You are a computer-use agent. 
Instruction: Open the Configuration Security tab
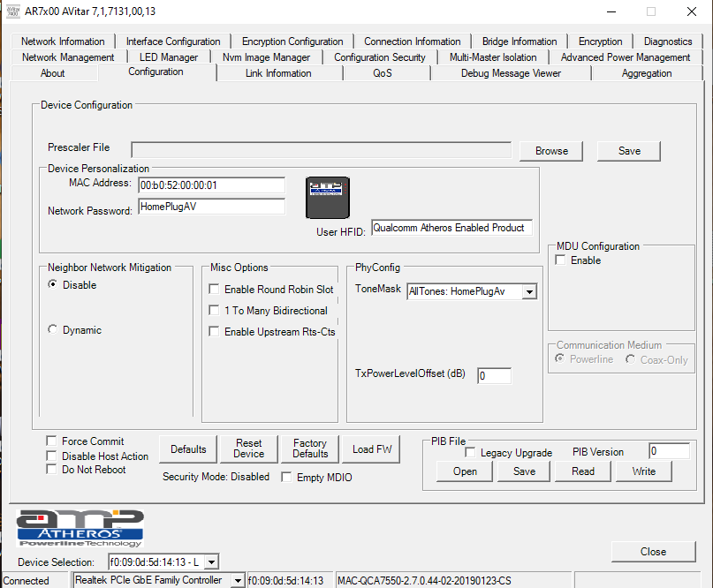coord(380,57)
